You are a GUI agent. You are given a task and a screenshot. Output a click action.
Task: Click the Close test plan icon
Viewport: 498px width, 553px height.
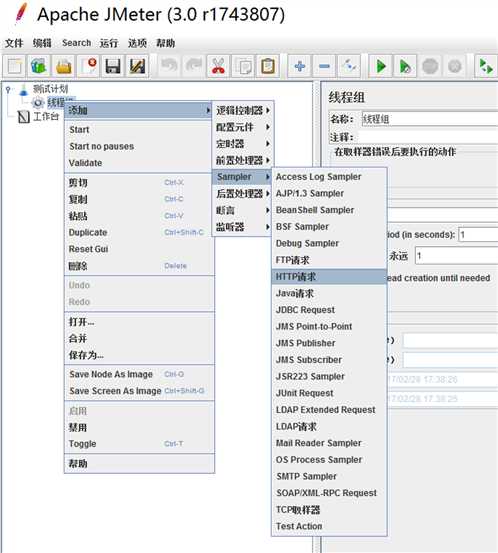(88, 66)
